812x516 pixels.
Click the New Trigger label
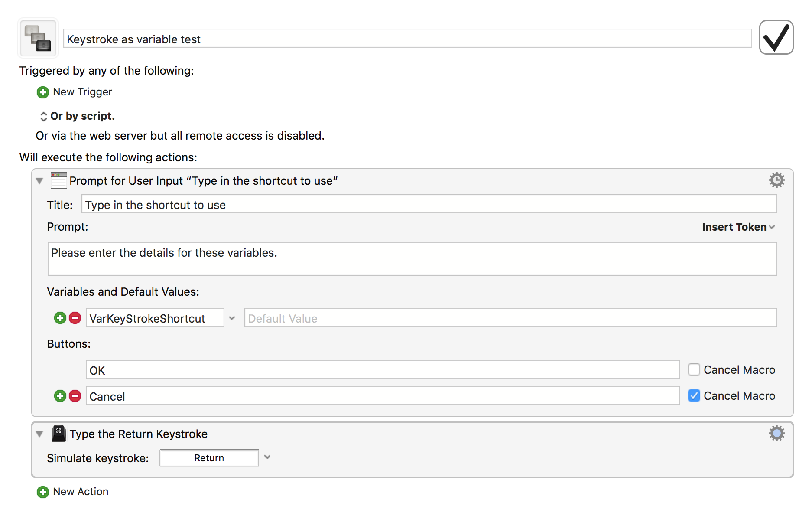(82, 92)
